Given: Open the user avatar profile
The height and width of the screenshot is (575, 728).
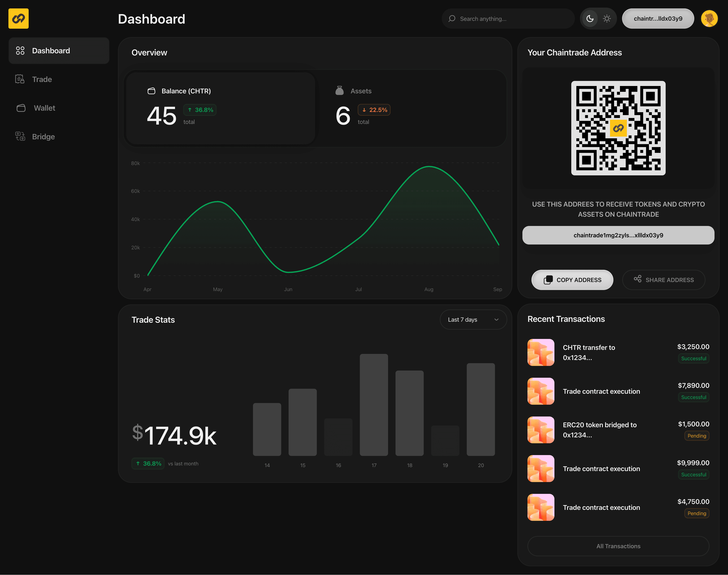Looking at the screenshot, I should click(709, 19).
